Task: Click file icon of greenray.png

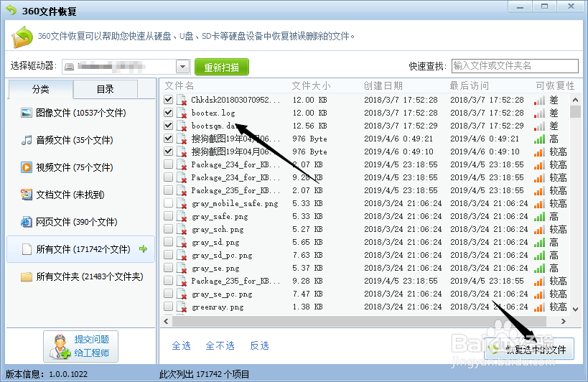Action: pos(182,307)
